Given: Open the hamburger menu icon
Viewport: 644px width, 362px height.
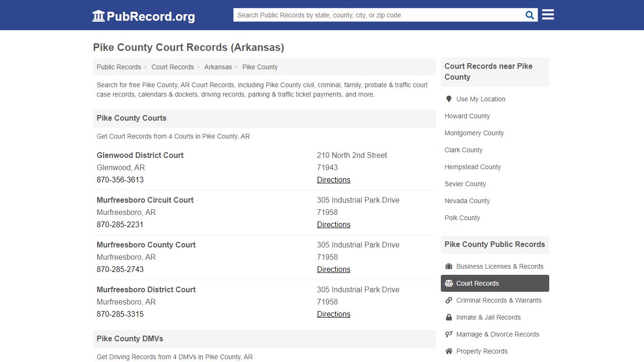Looking at the screenshot, I should click(x=548, y=15).
